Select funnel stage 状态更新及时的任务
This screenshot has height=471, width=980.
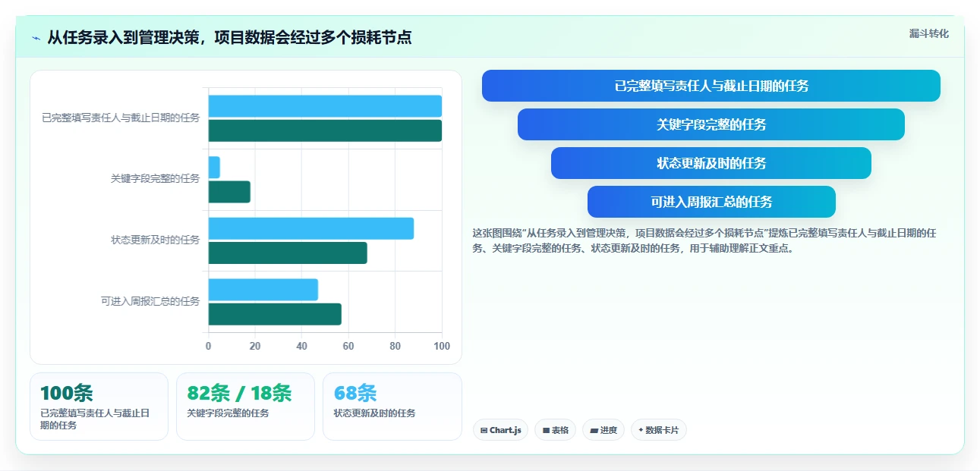[x=711, y=163]
